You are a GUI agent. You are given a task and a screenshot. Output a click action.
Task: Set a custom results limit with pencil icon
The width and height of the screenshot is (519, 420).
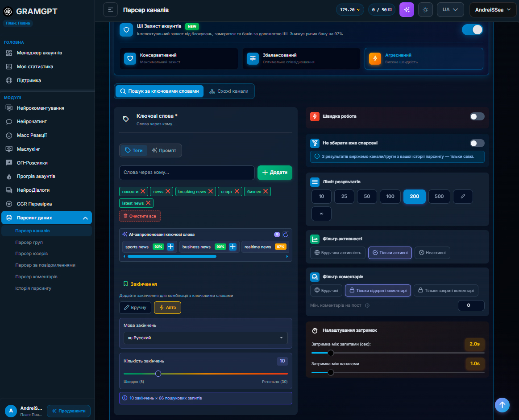tap(463, 197)
